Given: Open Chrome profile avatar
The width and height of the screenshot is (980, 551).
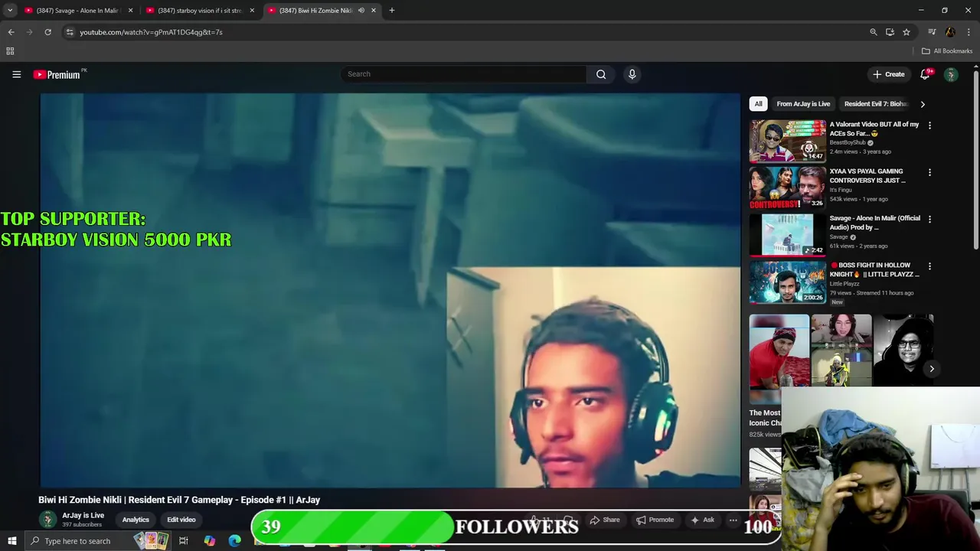Looking at the screenshot, I should (x=950, y=32).
